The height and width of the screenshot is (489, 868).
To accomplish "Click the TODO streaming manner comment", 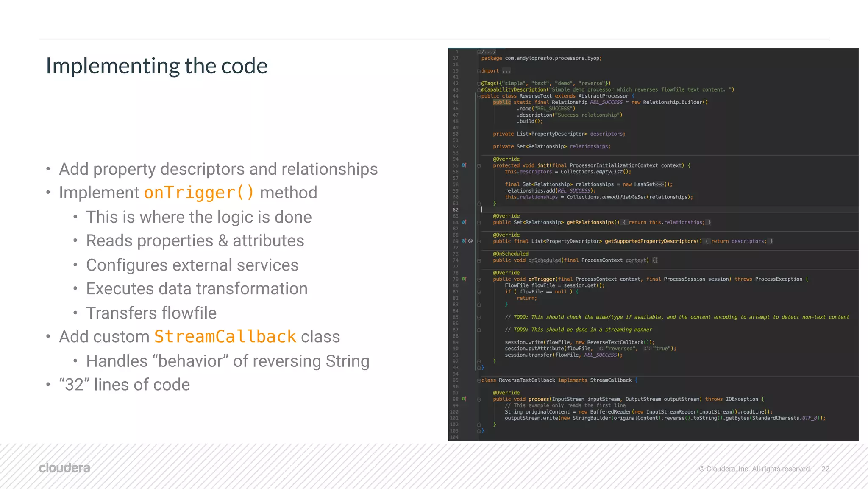I will (578, 330).
